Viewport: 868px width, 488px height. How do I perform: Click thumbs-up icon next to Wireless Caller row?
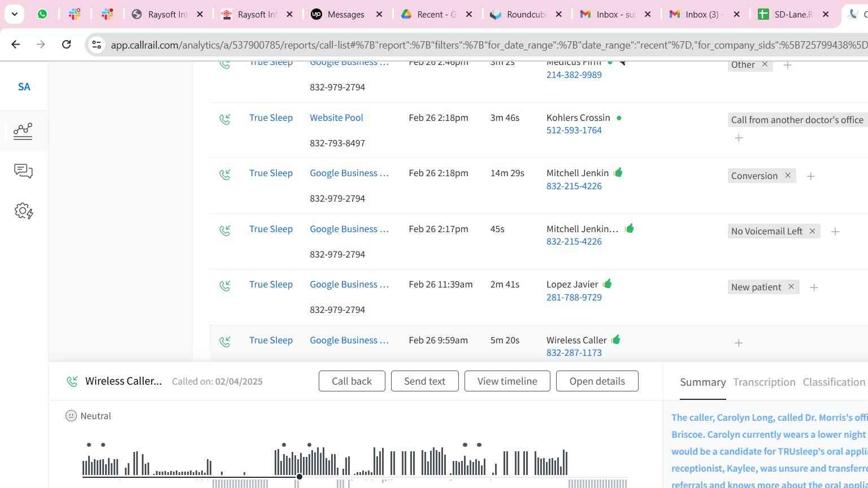point(616,339)
